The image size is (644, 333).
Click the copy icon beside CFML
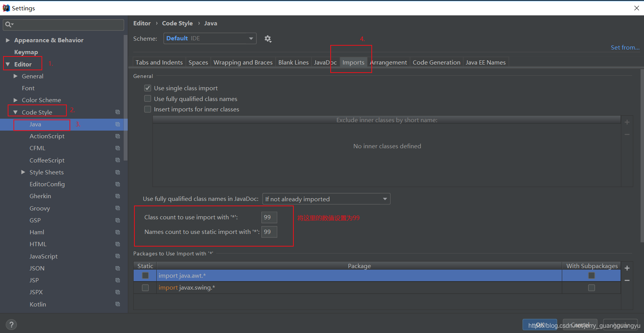tap(118, 148)
